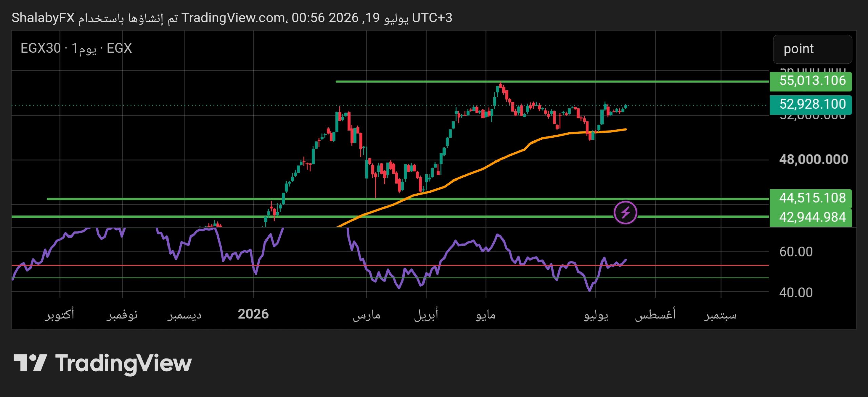Image resolution: width=868 pixels, height=397 pixels.
Task: Click the RSI axis value 60.00
Action: coord(796,252)
